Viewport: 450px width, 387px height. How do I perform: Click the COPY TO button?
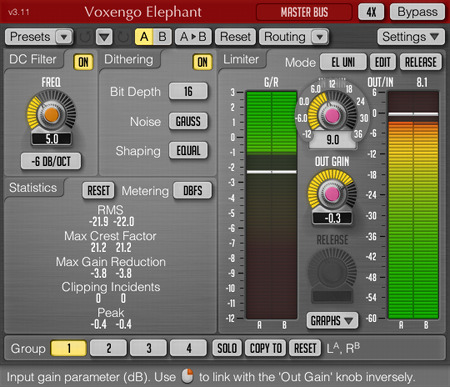coord(266,348)
